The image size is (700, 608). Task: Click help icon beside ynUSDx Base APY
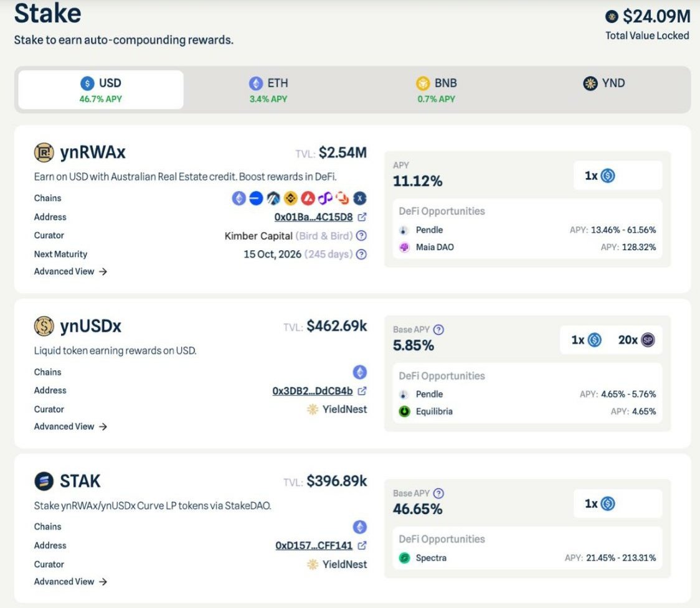[439, 330]
